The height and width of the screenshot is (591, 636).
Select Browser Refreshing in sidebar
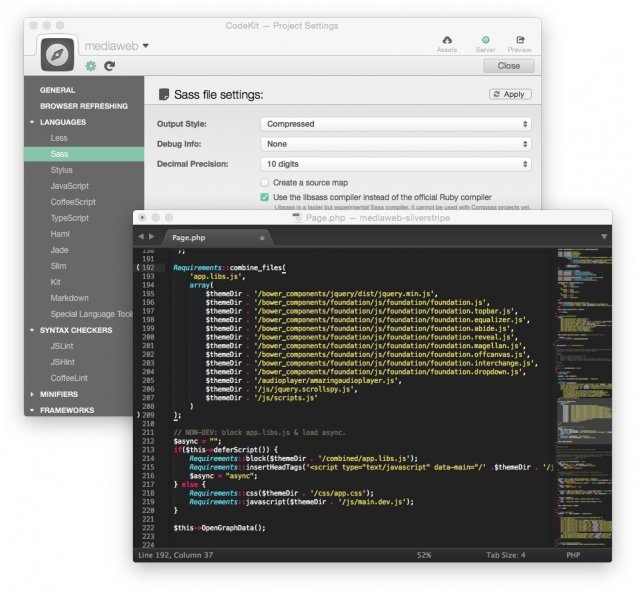point(84,106)
